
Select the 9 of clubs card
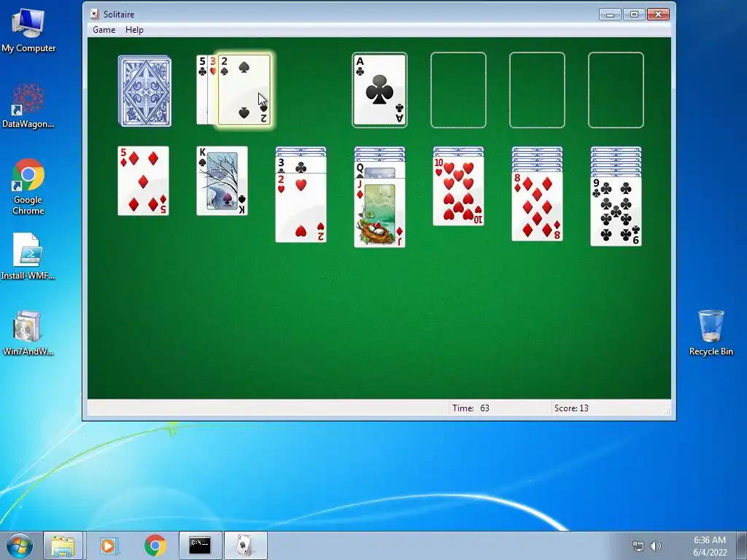616,211
